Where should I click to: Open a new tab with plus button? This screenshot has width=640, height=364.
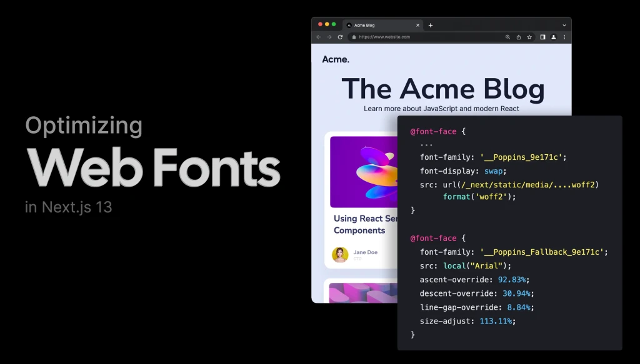(x=430, y=25)
